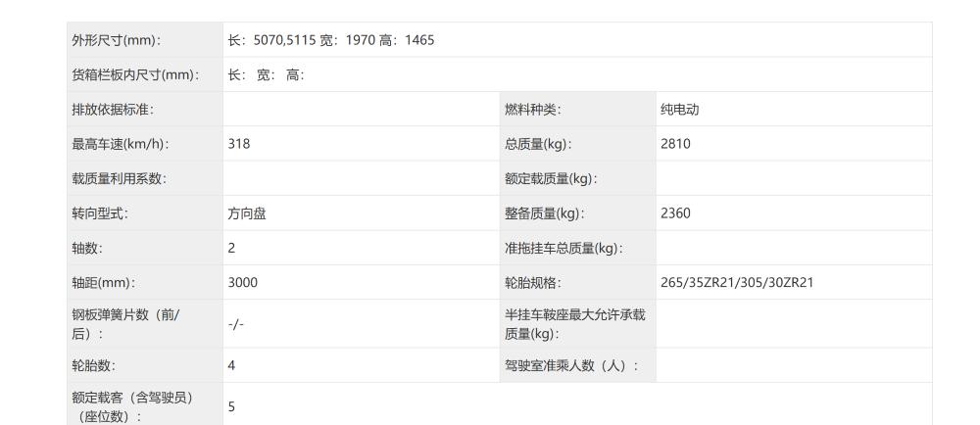This screenshot has width=980, height=425.
Task: Click the 转向型式 label cell
Action: 145,212
